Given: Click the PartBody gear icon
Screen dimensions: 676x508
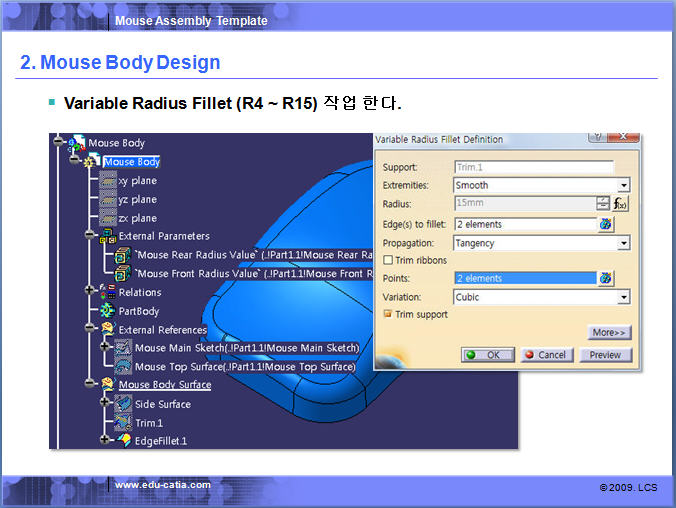Looking at the screenshot, I should point(108,311).
